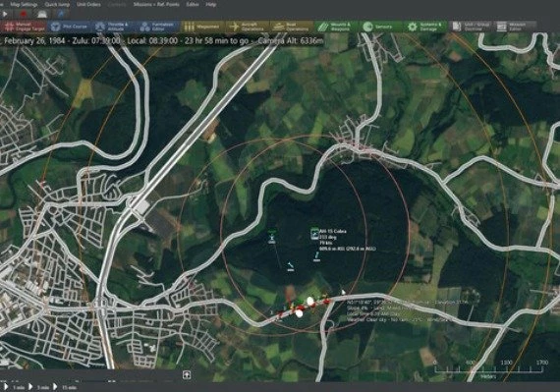
Task: Click the red record button
Action: [24, 15]
